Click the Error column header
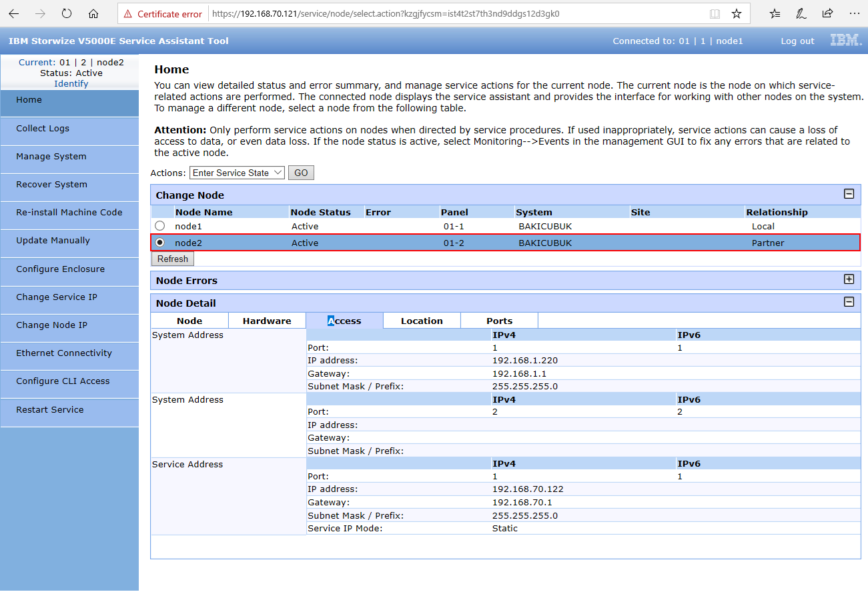This screenshot has width=868, height=600. pyautogui.click(x=378, y=212)
